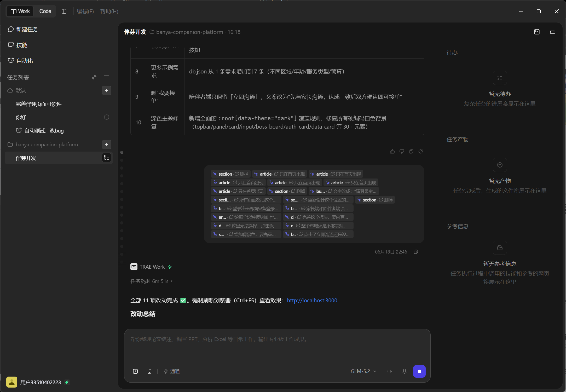Image resolution: width=566 pixels, height=392 pixels.
Task: Start voice input with microphone icon
Action: (405, 371)
